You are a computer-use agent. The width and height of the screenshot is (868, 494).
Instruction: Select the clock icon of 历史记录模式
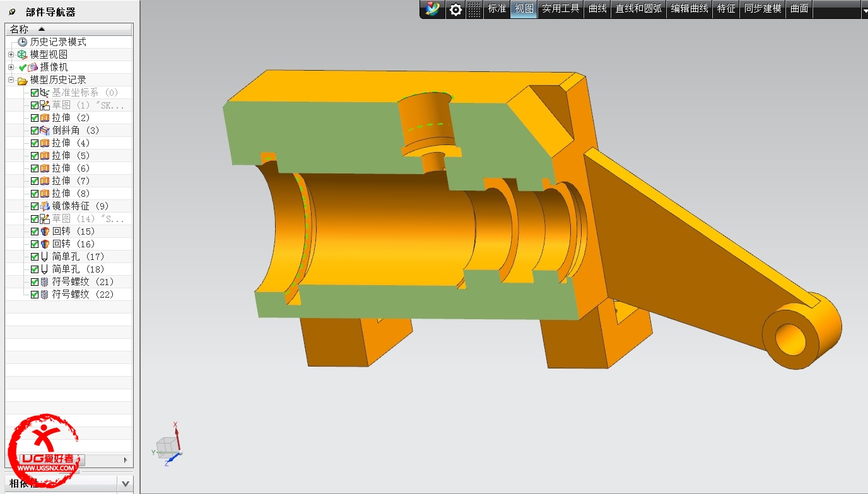[23, 42]
